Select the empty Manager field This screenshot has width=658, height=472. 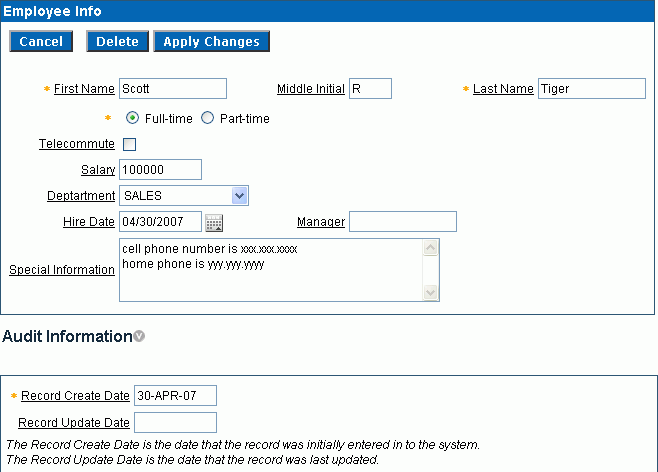402,222
